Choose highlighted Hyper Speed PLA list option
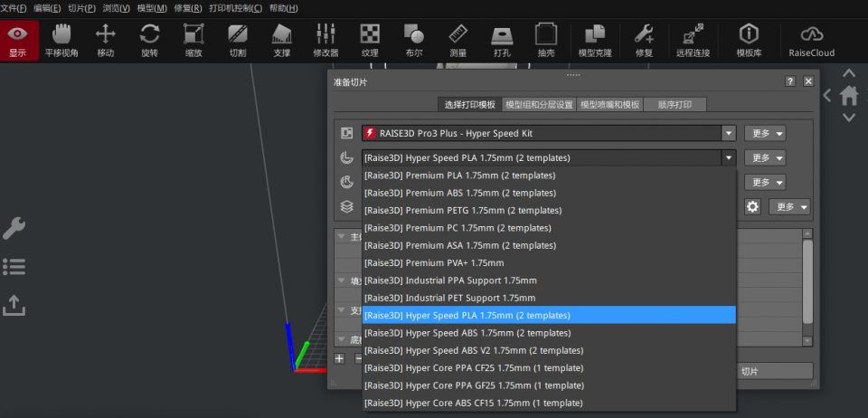The image size is (868, 418). pyautogui.click(x=549, y=316)
